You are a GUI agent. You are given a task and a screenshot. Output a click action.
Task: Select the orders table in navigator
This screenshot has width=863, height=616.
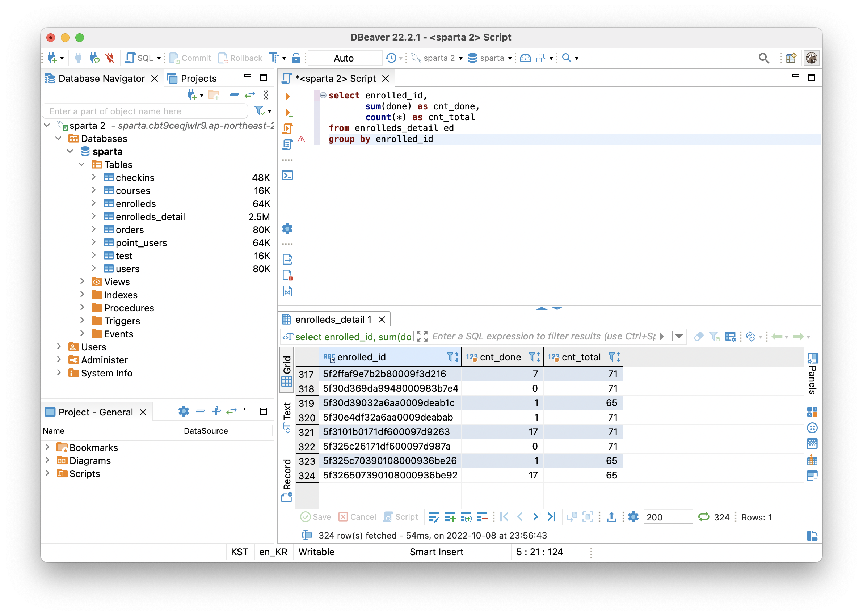pyautogui.click(x=130, y=229)
